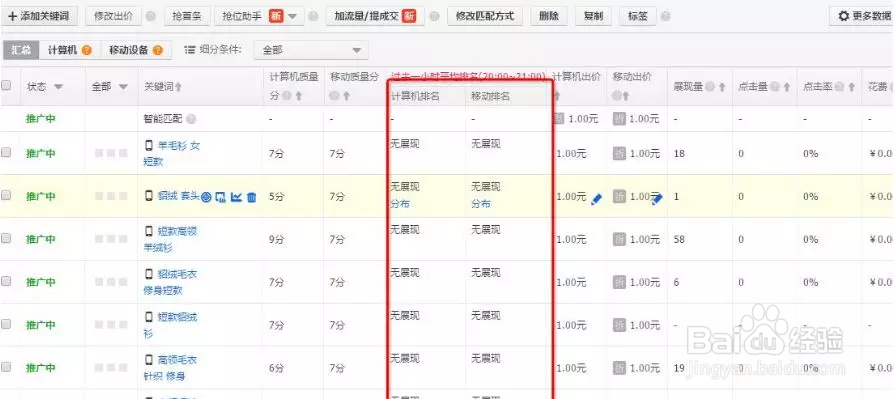Image resolution: width=895 pixels, height=399 pixels.
Task: Click the 复制 button
Action: coord(593,17)
